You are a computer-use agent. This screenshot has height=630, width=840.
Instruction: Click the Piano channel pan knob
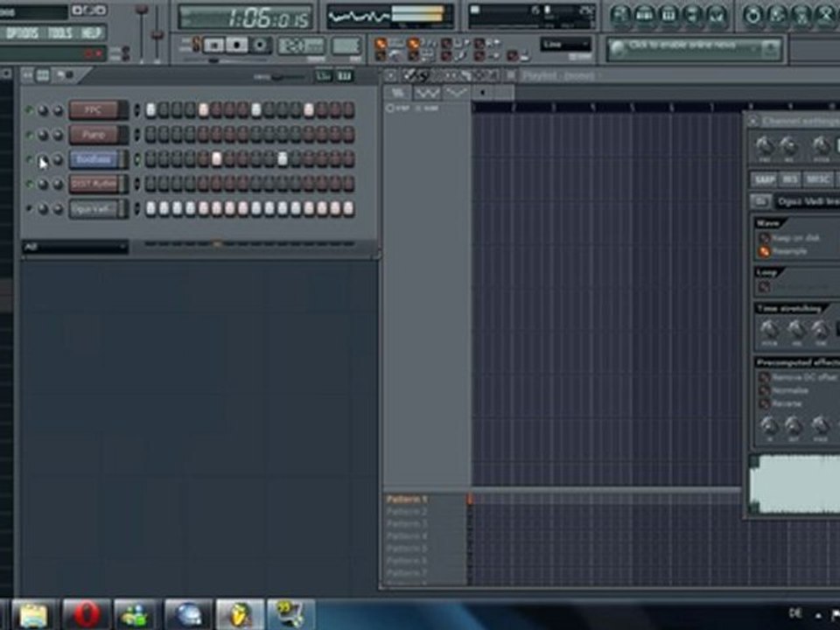click(x=43, y=135)
